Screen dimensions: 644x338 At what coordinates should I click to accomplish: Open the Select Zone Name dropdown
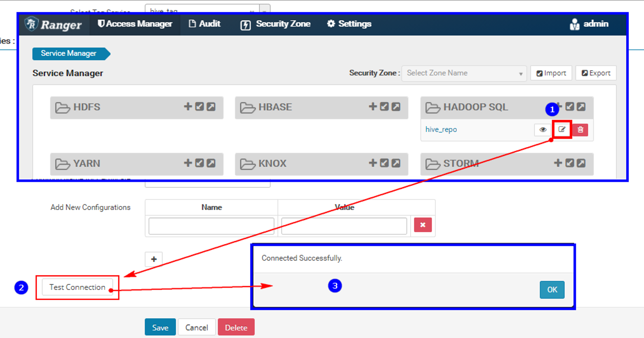click(464, 73)
